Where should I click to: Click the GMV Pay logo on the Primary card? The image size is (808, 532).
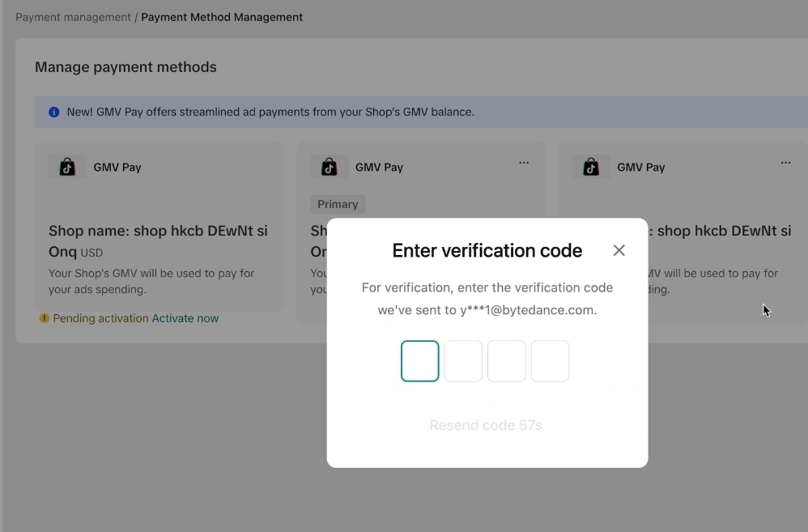click(330, 168)
